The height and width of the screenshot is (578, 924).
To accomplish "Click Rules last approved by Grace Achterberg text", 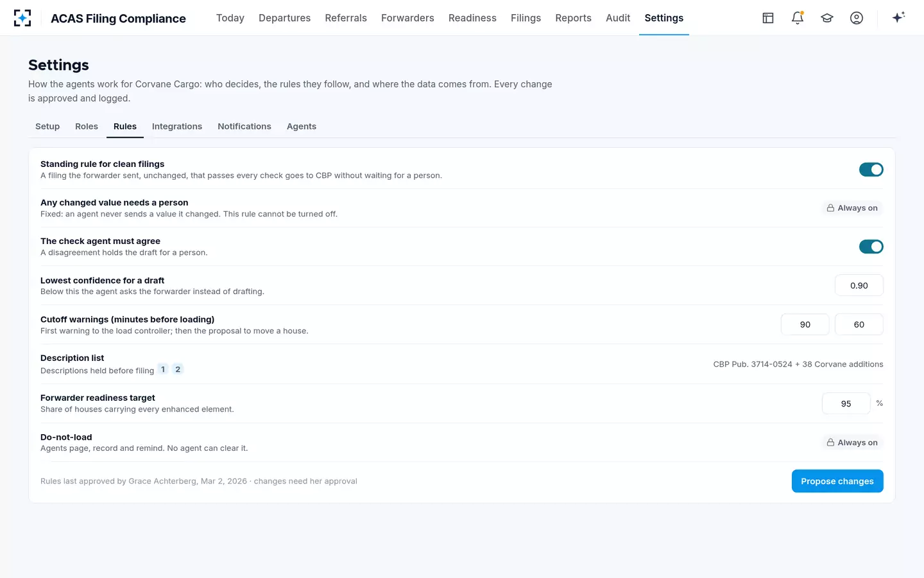I will (199, 481).
